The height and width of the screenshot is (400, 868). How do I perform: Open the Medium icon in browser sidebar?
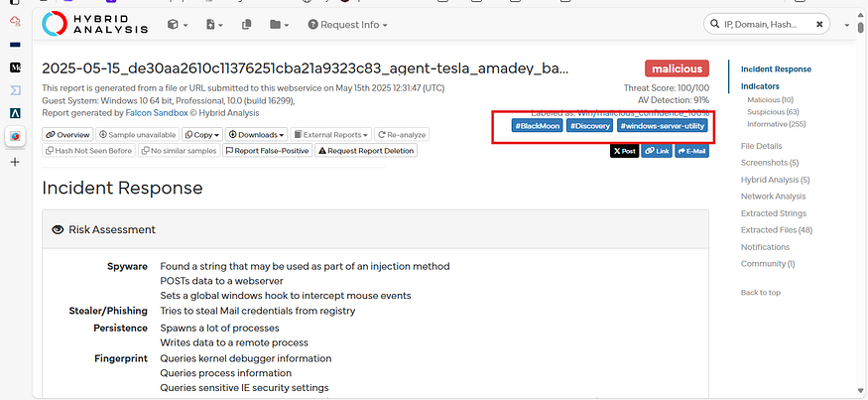pyautogui.click(x=16, y=67)
